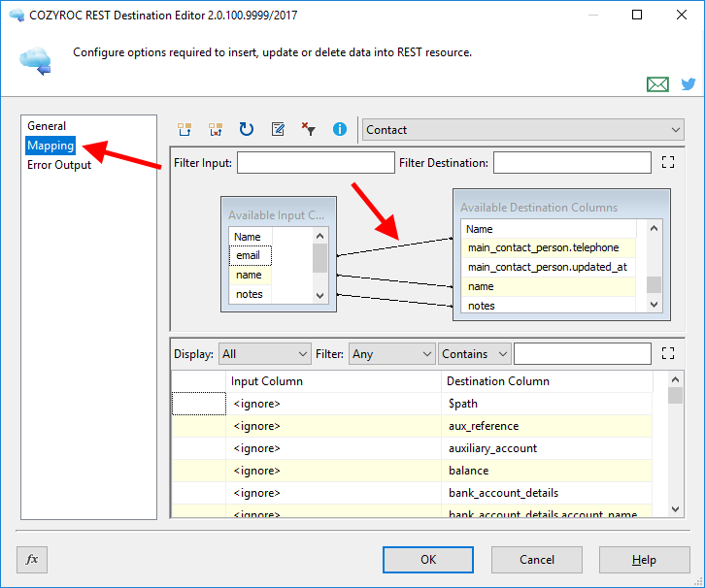Viewport: 705px width, 588px height.
Task: Select the Mapping page
Action: pos(50,146)
